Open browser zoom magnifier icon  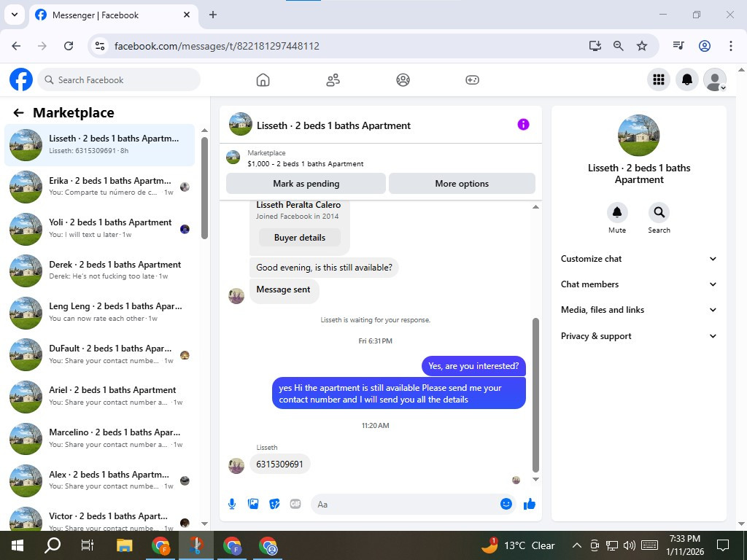[619, 46]
